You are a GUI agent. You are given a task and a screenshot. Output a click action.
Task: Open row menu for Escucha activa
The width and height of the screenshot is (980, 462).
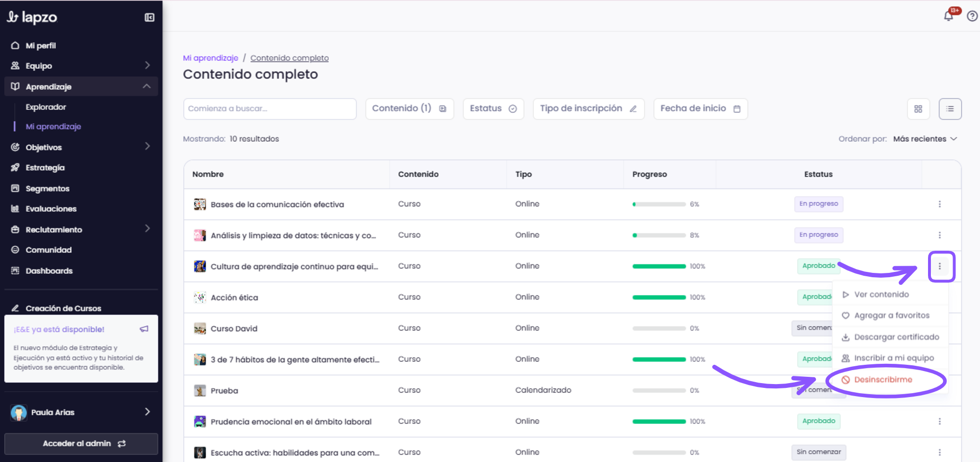[x=940, y=452]
